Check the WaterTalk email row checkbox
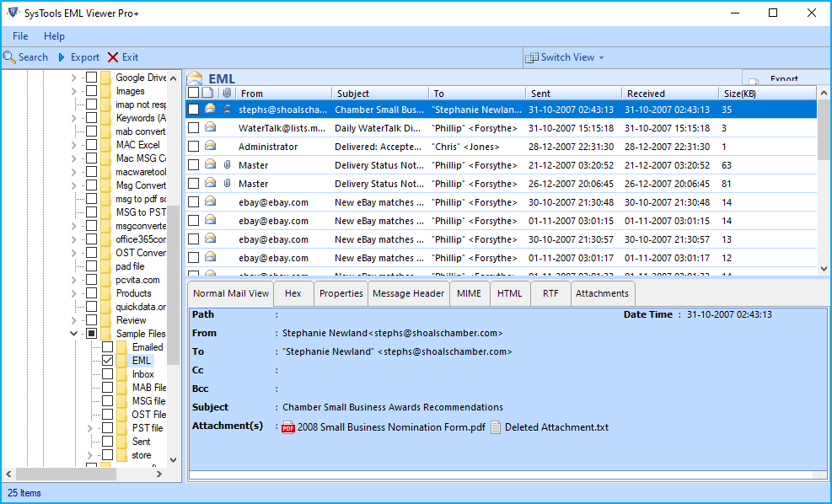Image resolution: width=832 pixels, height=504 pixels. [193, 128]
